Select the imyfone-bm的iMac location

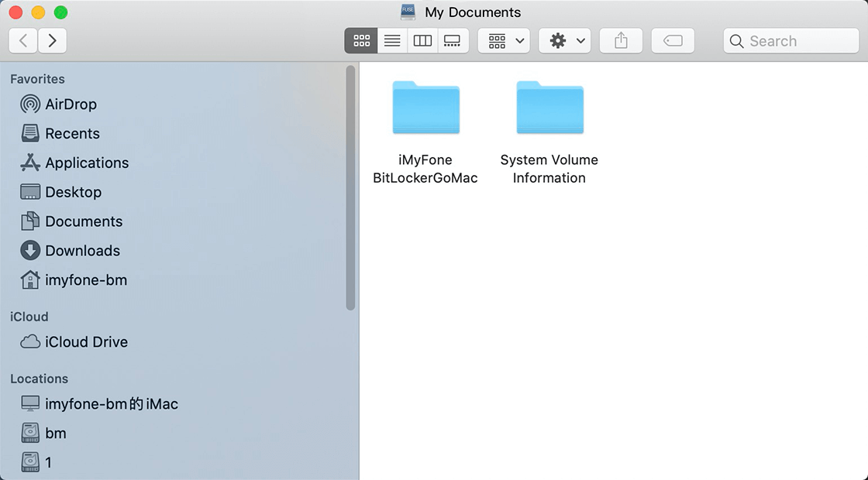pos(111,403)
